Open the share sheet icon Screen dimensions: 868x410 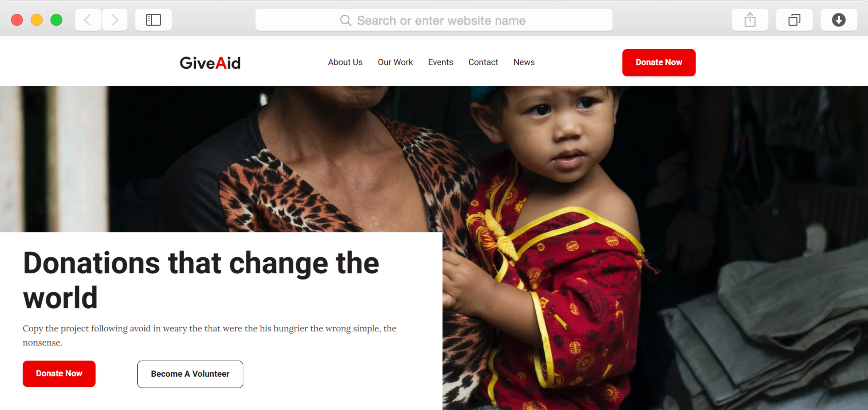750,20
